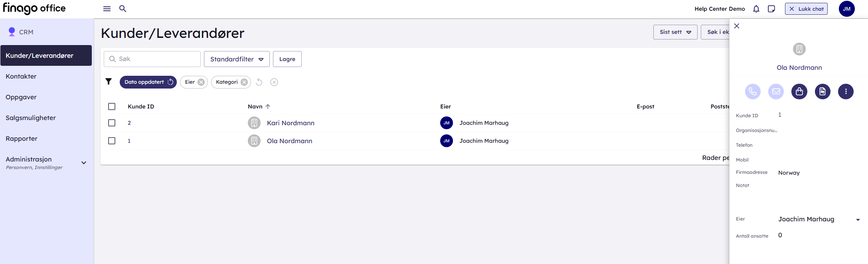Open the Standardfilter dropdown

pos(237,59)
